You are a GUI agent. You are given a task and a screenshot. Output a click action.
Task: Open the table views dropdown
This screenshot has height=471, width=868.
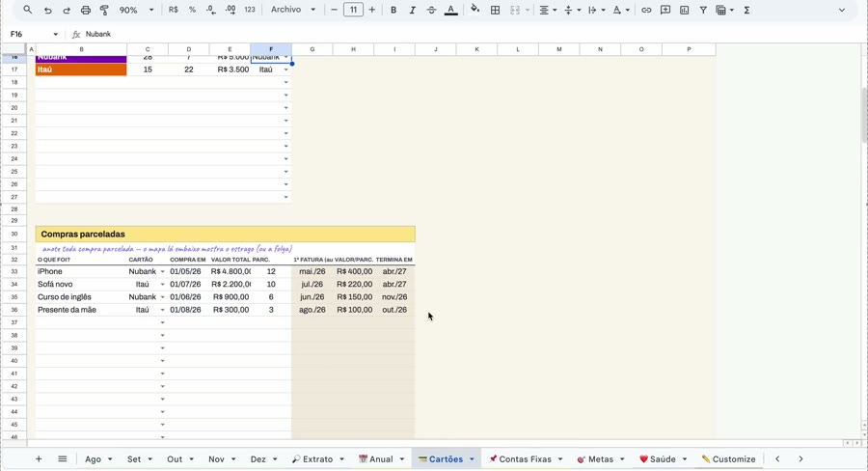tap(724, 10)
